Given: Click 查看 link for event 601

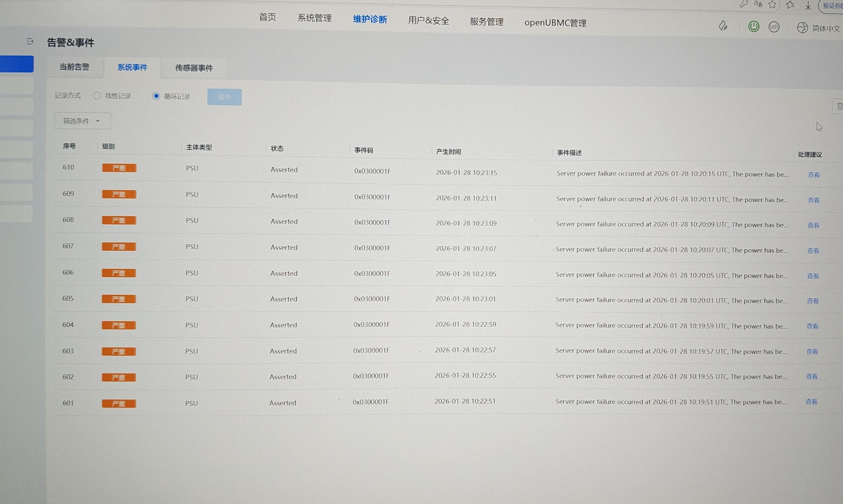Looking at the screenshot, I should [x=811, y=402].
